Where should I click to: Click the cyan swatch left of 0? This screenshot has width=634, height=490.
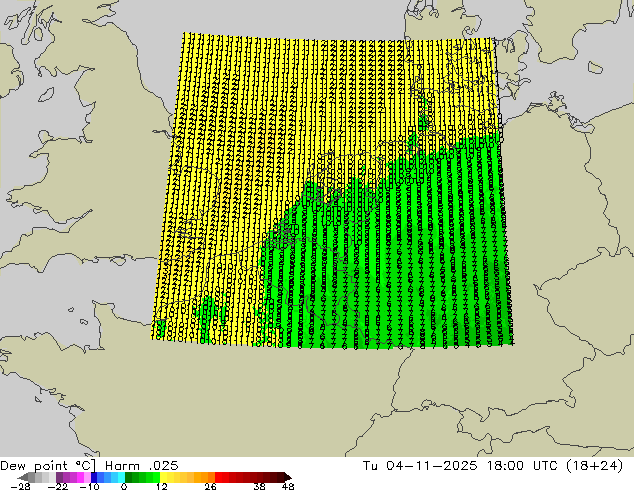pyautogui.click(x=121, y=477)
